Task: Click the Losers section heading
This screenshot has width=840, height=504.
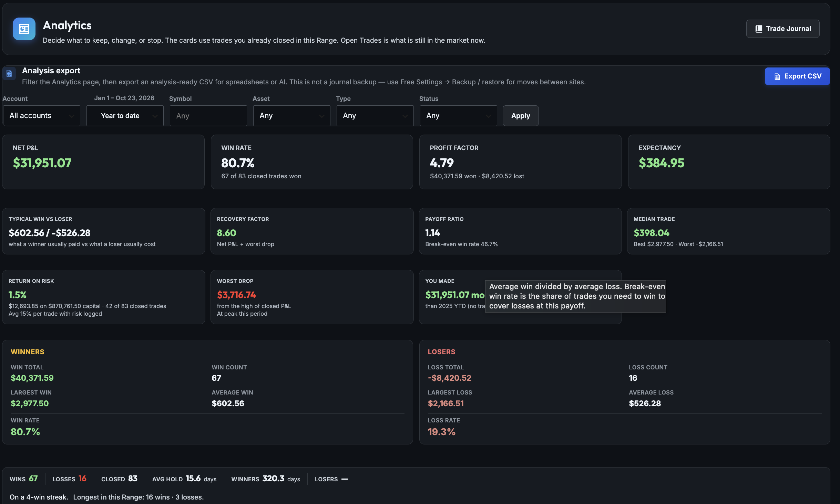Action: pos(442,351)
